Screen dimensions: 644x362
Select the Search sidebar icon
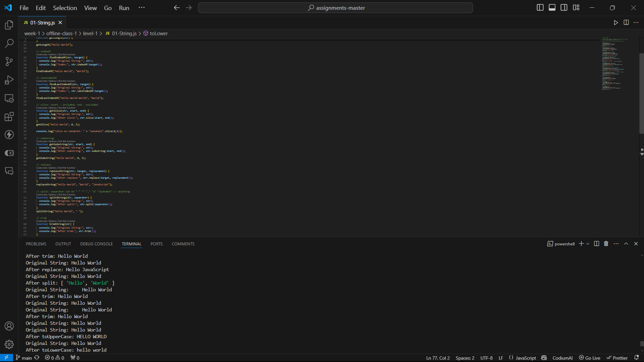(x=10, y=43)
